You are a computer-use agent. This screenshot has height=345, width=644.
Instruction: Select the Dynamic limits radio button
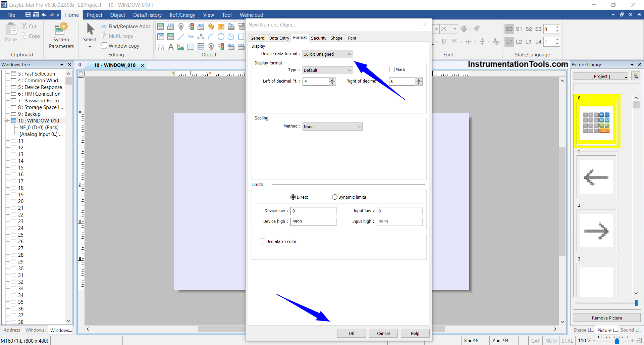pyautogui.click(x=334, y=197)
